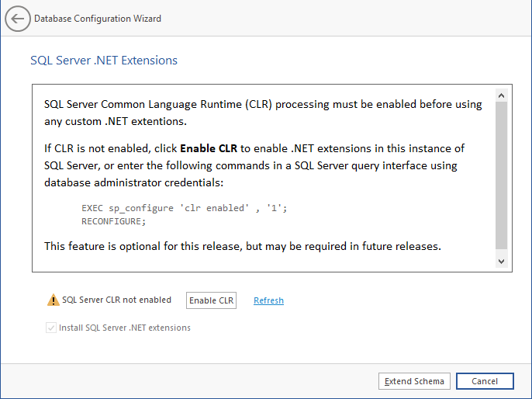The height and width of the screenshot is (399, 532).
Task: Click the EXEC sp_configure command line
Action: pyautogui.click(x=184, y=209)
